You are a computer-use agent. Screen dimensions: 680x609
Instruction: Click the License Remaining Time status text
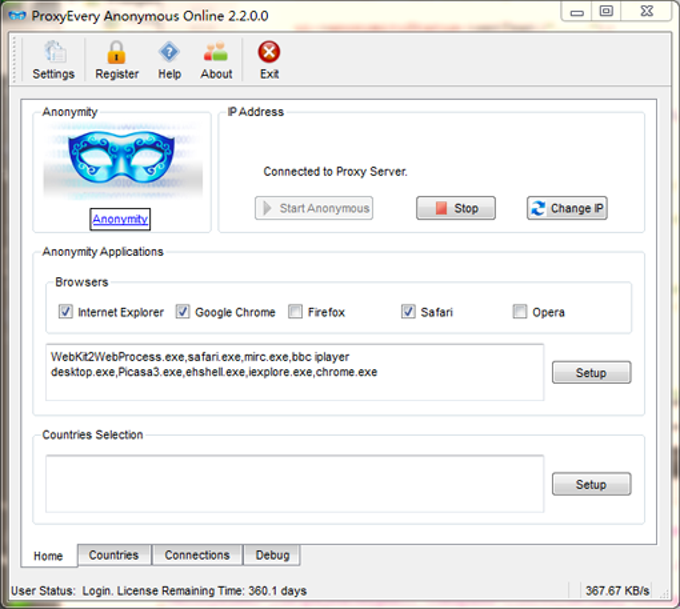[x=212, y=591]
